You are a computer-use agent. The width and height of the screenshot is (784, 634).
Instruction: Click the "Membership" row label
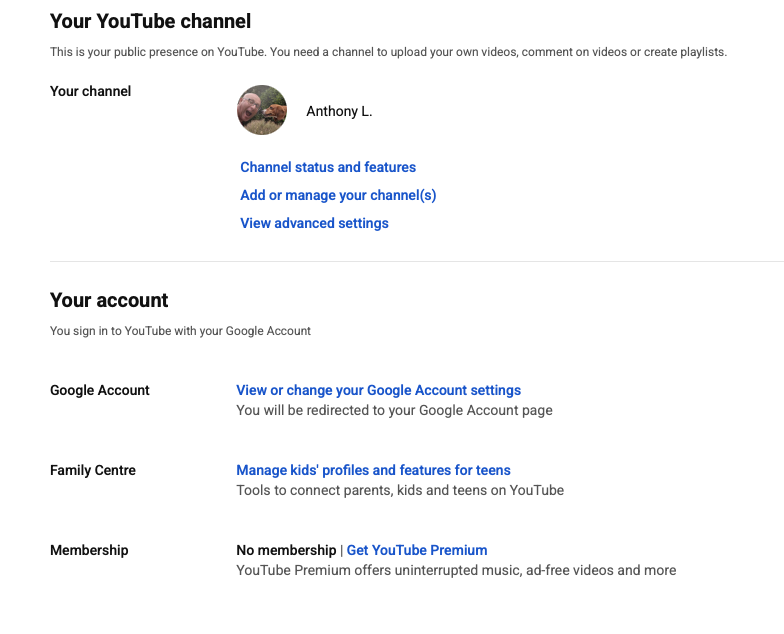pyautogui.click(x=89, y=550)
